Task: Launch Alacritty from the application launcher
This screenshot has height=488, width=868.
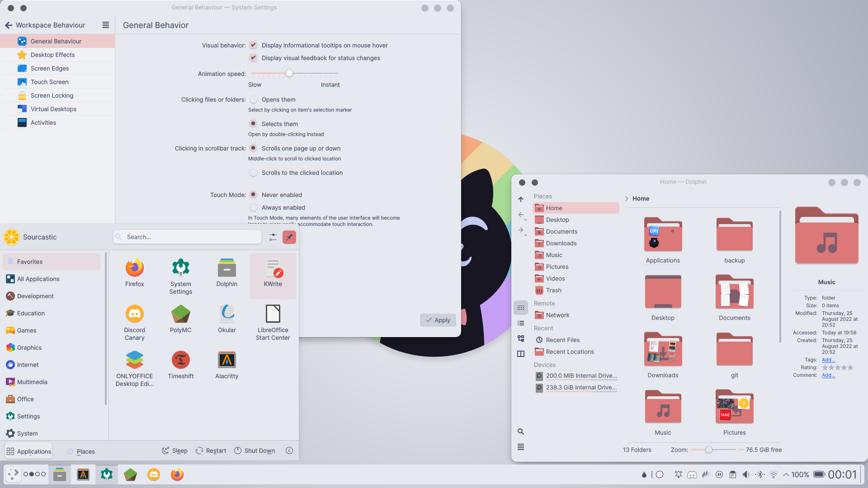Action: click(x=226, y=360)
